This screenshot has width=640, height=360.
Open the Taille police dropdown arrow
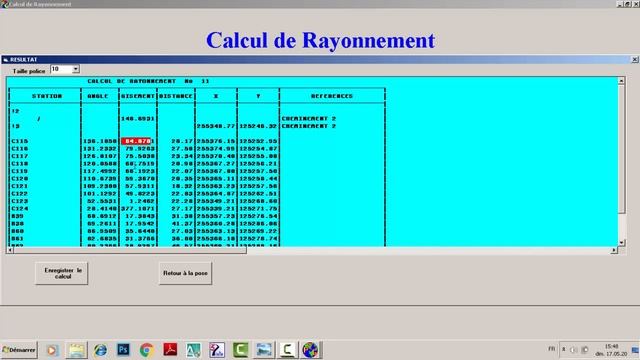(x=76, y=69)
